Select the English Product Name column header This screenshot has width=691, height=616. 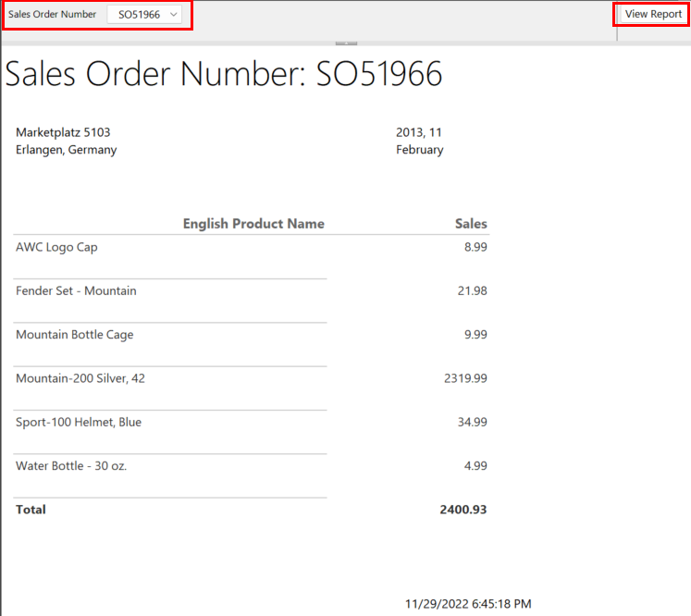253,224
